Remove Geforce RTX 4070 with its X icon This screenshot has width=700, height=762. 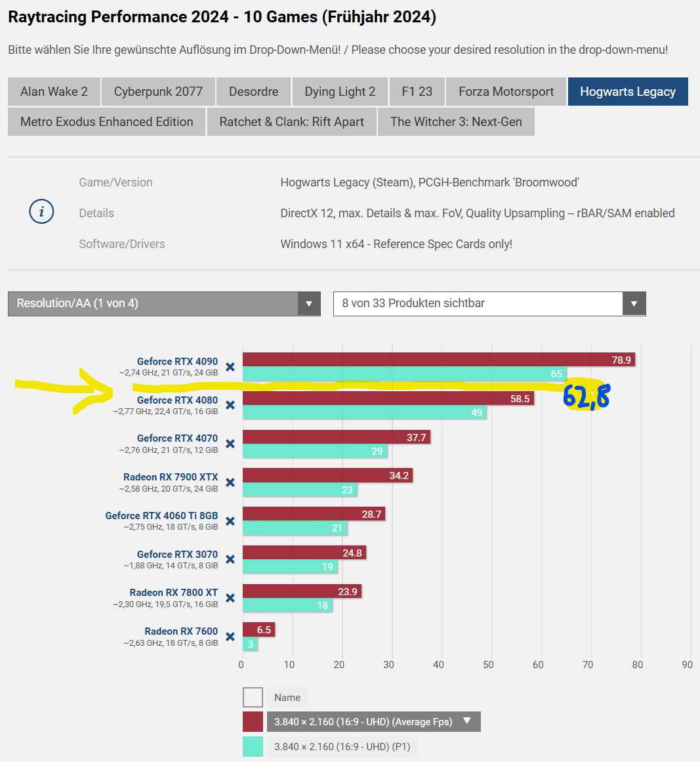[x=230, y=444]
